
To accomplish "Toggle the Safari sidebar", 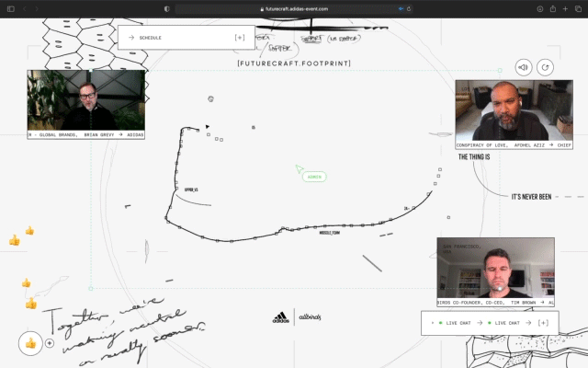I will [10, 8].
